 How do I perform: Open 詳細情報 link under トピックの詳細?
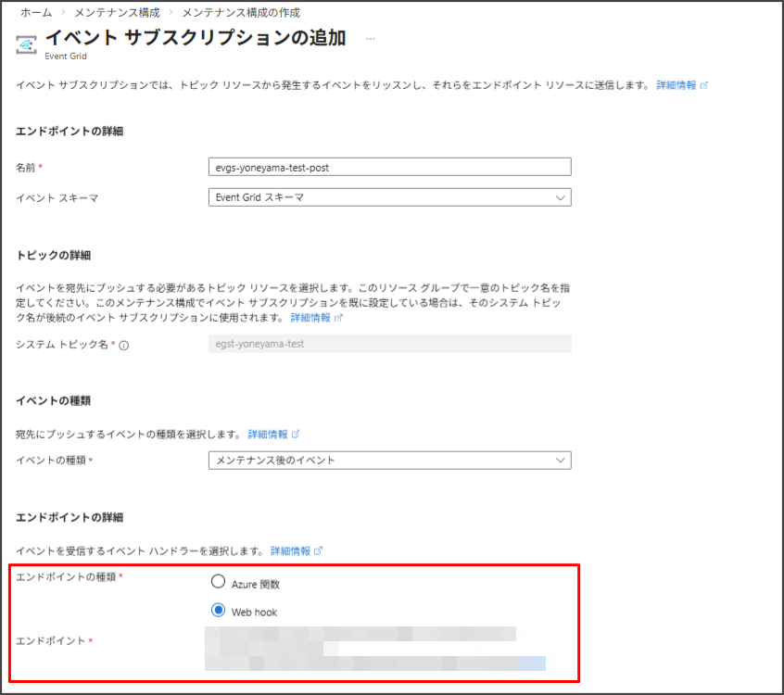[x=310, y=318]
